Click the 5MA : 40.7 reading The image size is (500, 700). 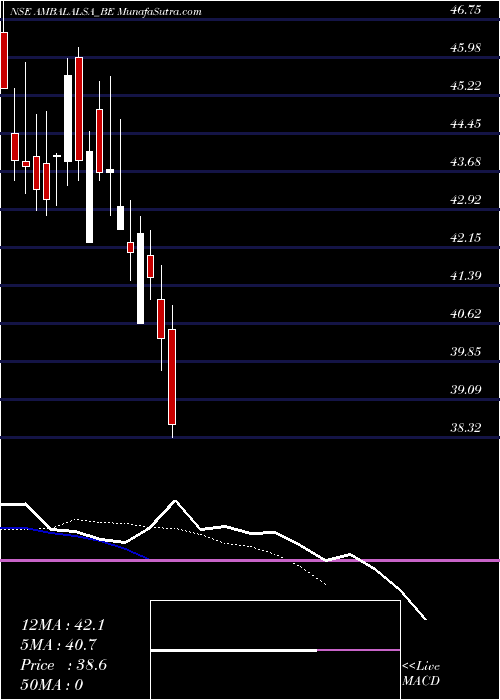pos(59,645)
